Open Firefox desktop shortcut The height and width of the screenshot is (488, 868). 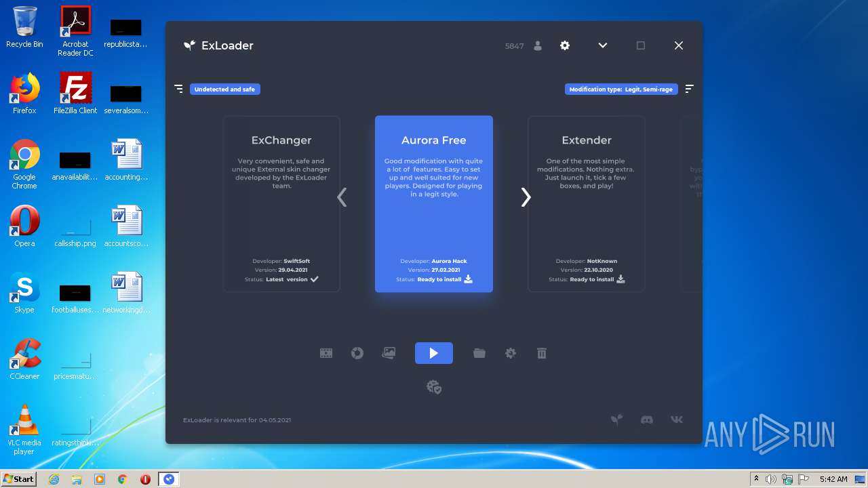click(x=24, y=94)
